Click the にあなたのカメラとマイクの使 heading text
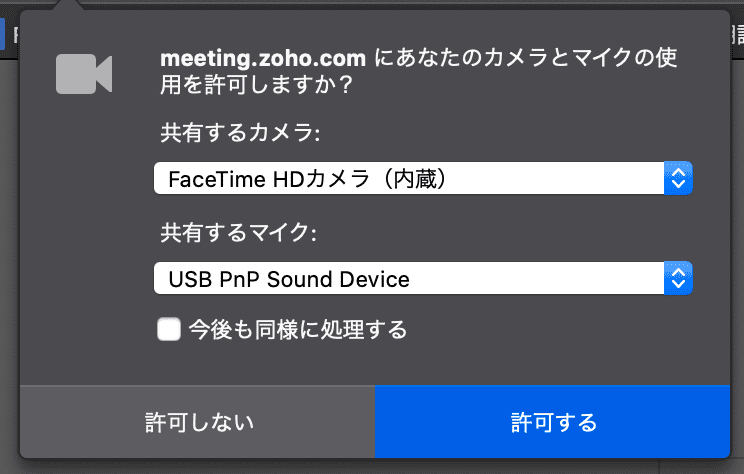Viewport: 744px width, 474px height. 526,58
